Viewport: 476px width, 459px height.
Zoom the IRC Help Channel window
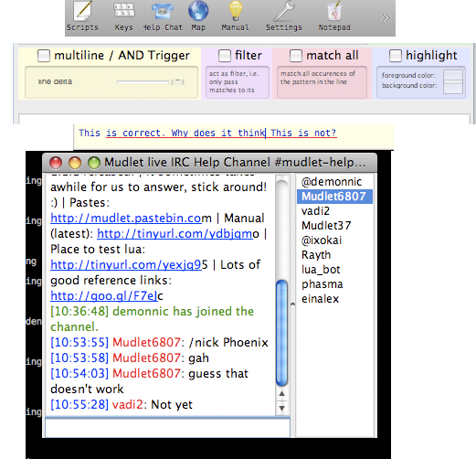94,163
